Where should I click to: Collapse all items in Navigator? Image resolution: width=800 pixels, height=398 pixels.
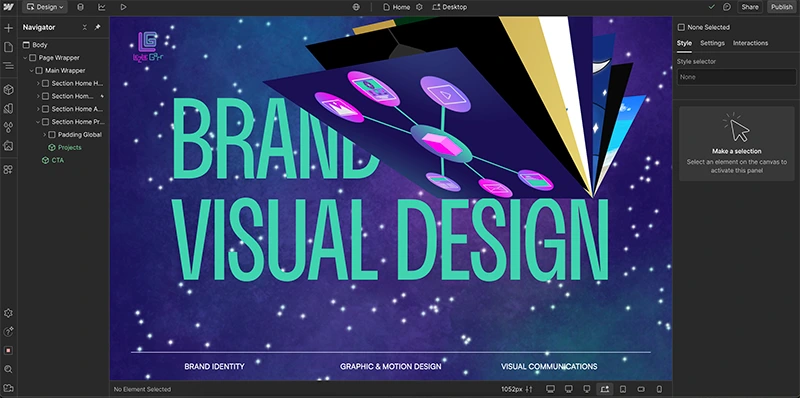[85, 28]
